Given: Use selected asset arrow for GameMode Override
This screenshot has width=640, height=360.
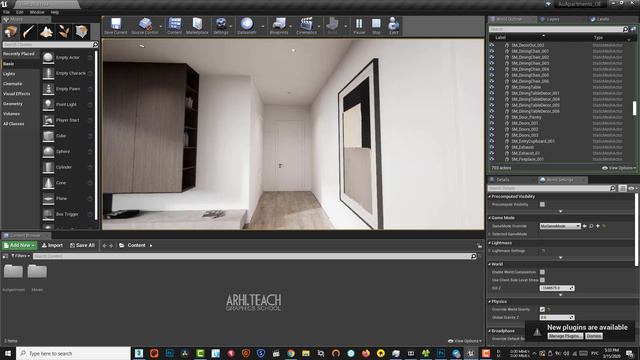Looking at the screenshot, I should point(585,226).
